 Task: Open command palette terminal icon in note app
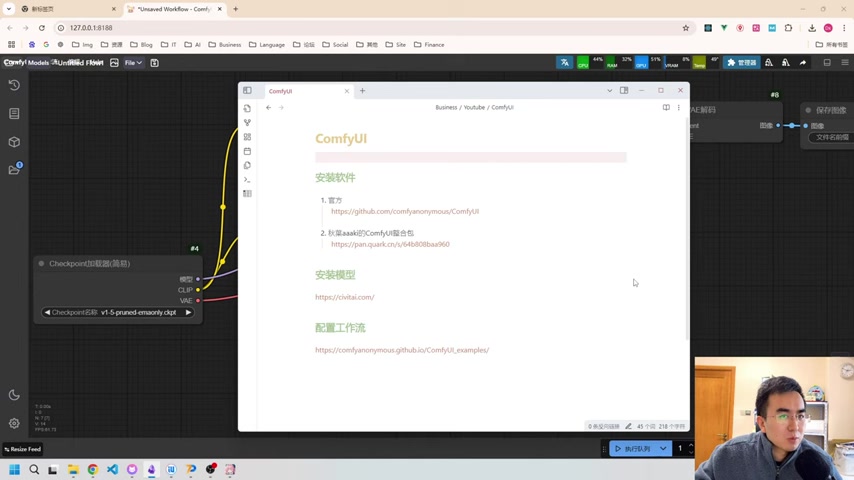coord(247,179)
